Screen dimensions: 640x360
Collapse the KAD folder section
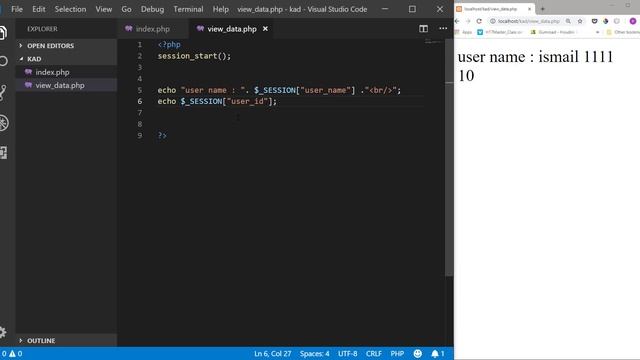[x=66, y=59]
